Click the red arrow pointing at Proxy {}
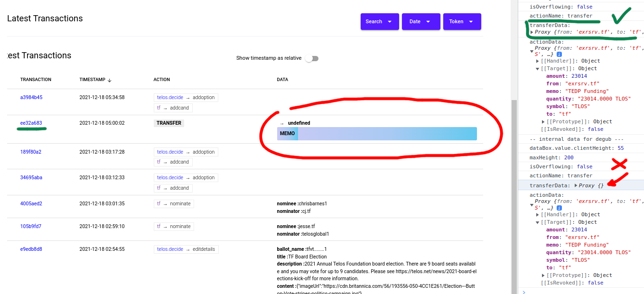The image size is (644, 294). point(619,180)
